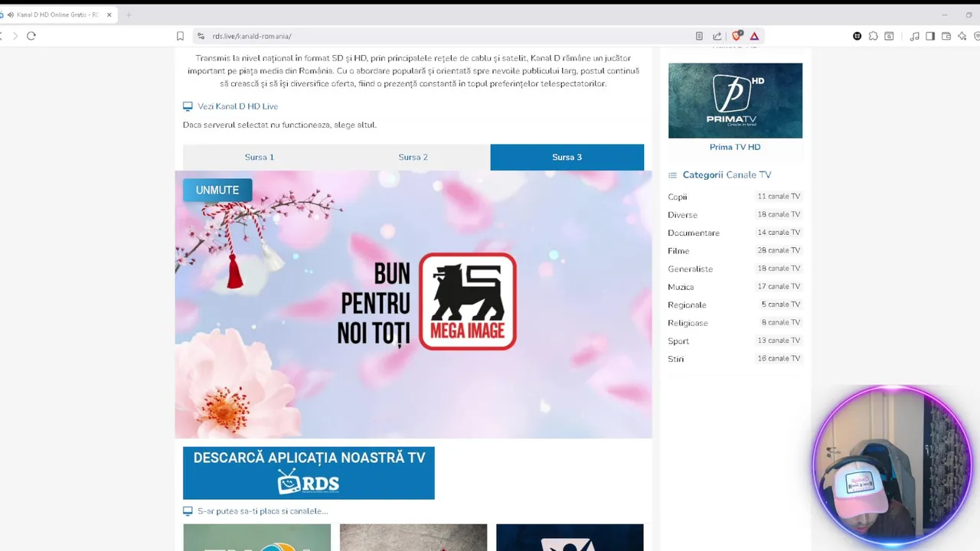Click the black round cat extension icon
The image size is (980, 551).
click(x=857, y=36)
